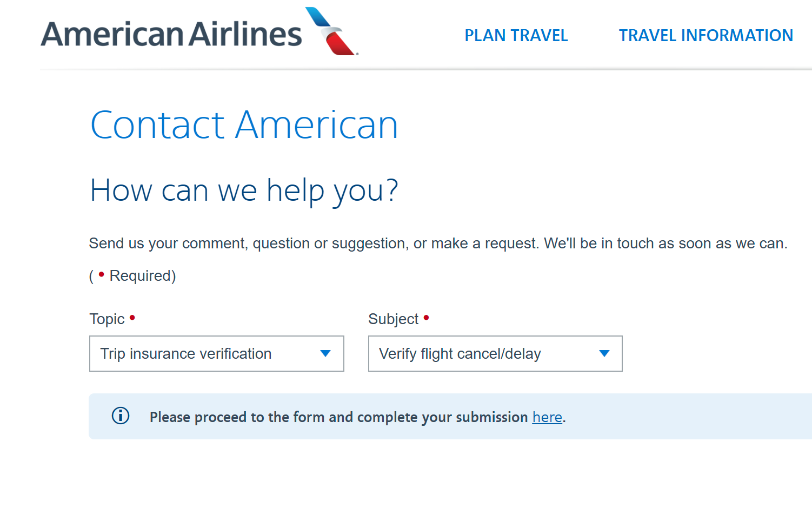
Task: Click the Subject field label
Action: tap(393, 319)
